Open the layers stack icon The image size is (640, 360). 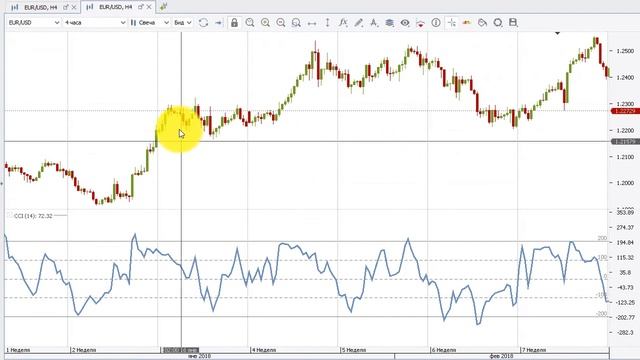pyautogui.click(x=389, y=23)
